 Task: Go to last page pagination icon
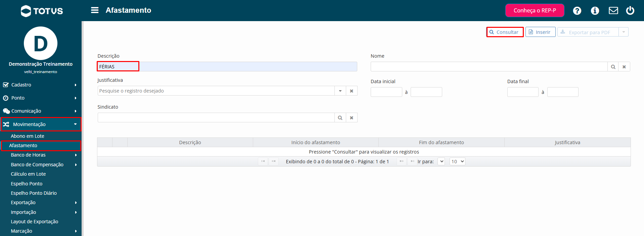pos(412,161)
